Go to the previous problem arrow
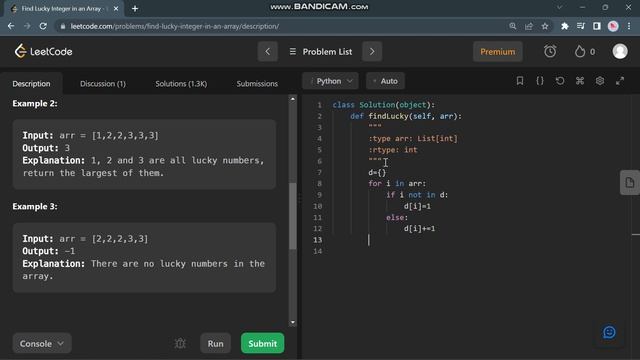This screenshot has width=640, height=360. pos(268,51)
